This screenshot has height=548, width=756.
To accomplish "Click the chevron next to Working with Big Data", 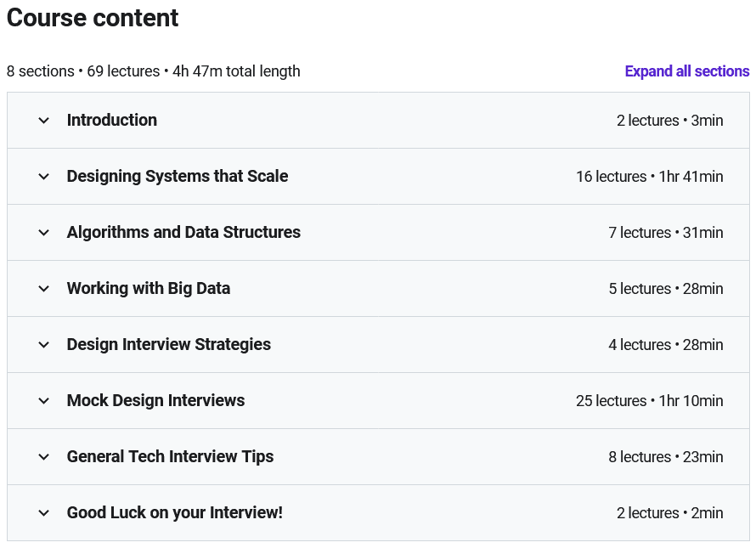I will tap(44, 289).
